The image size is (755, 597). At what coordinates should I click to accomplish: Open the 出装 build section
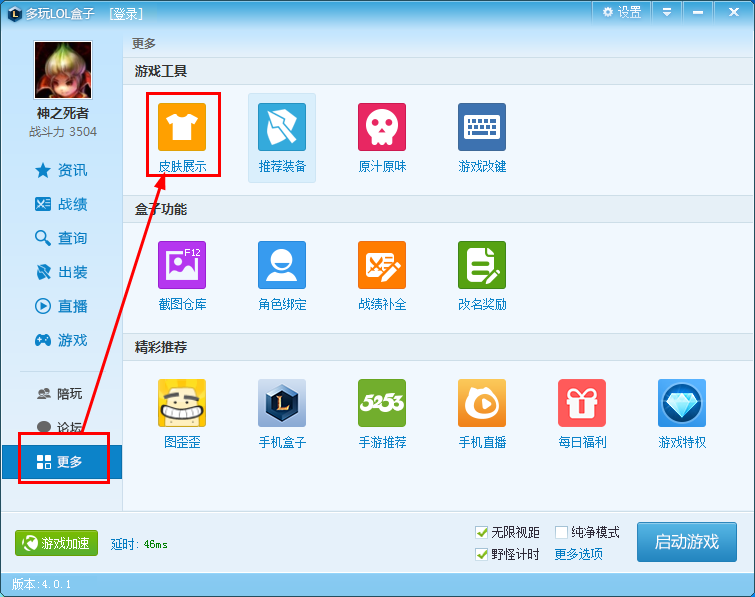(x=61, y=272)
